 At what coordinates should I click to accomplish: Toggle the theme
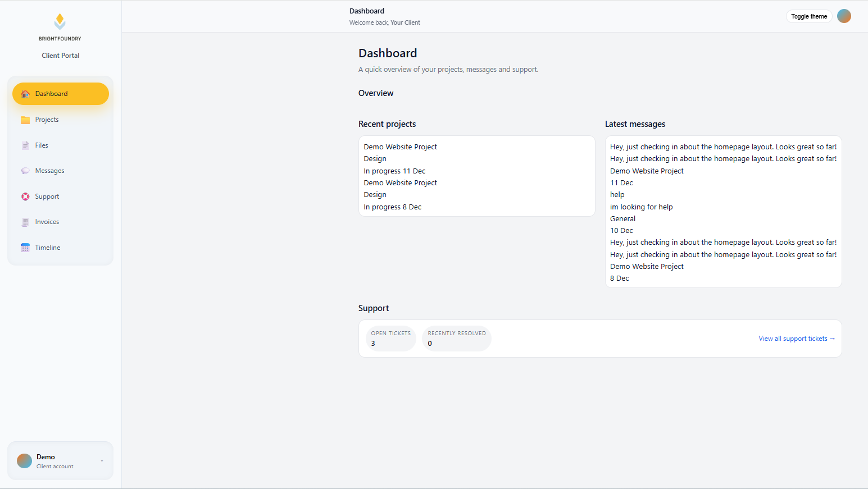[809, 16]
